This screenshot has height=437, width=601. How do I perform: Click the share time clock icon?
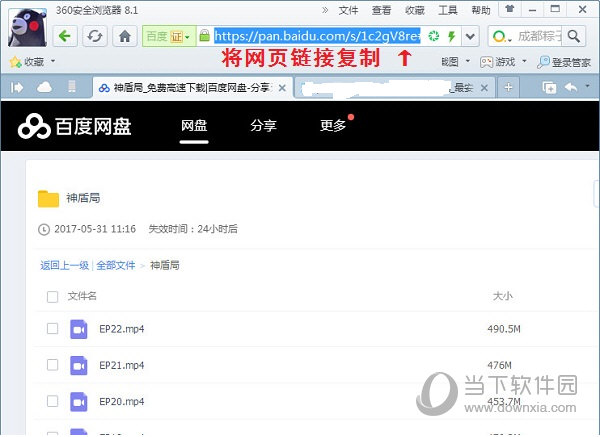pos(44,230)
